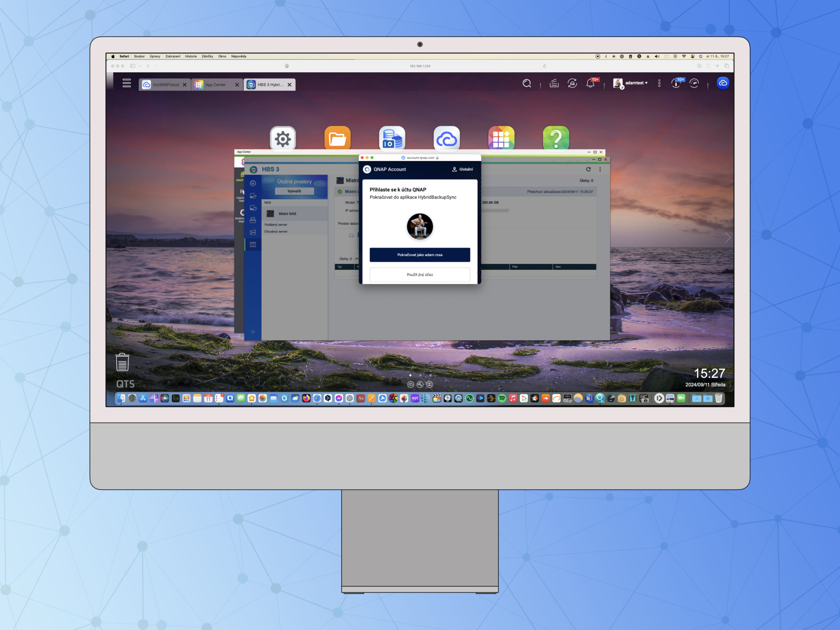
Task: Open HBS 3 three-dot more menu
Action: [x=600, y=169]
